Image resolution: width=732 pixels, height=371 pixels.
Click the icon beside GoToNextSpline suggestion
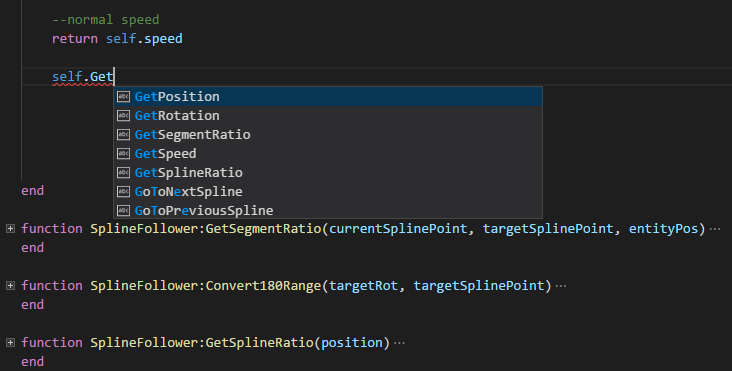click(x=123, y=192)
